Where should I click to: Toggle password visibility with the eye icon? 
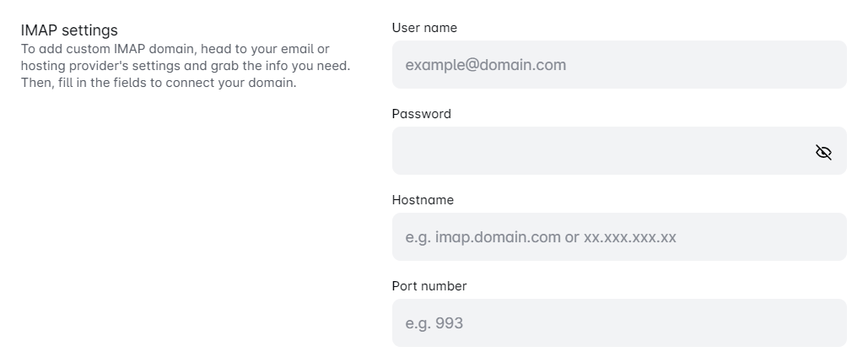pos(823,152)
